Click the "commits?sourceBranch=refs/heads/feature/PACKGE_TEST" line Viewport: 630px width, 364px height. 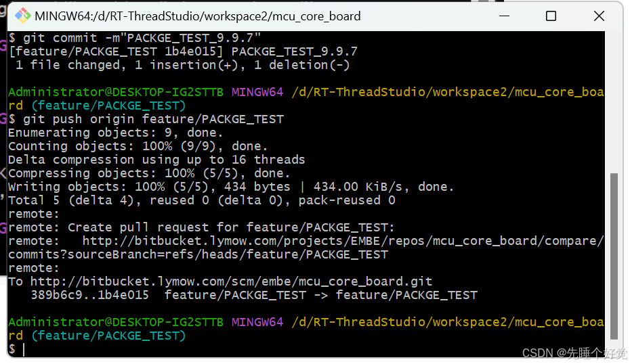click(x=198, y=254)
